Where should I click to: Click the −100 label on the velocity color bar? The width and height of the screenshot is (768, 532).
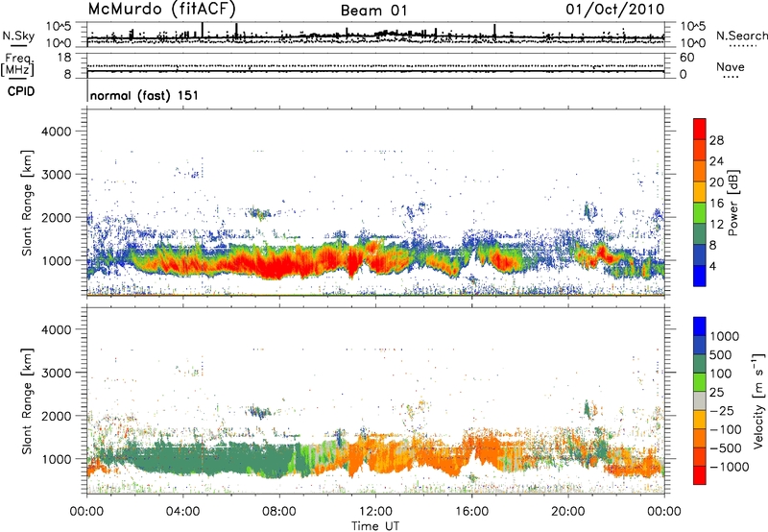pyautogui.click(x=725, y=429)
